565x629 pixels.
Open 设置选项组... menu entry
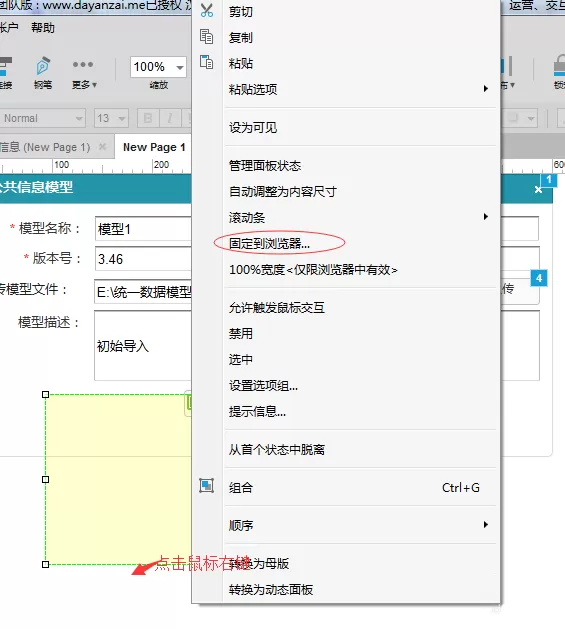(346, 386)
